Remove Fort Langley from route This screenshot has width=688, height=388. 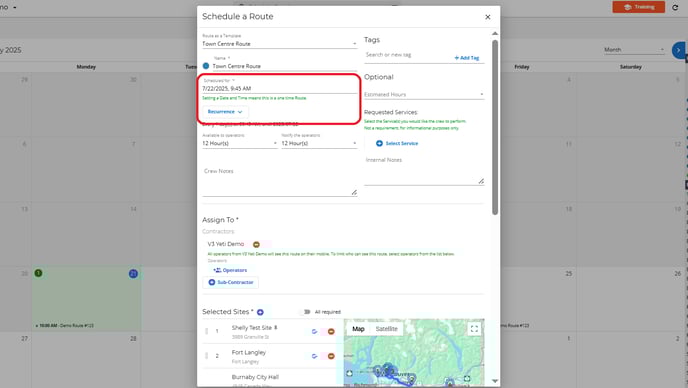[331, 356]
